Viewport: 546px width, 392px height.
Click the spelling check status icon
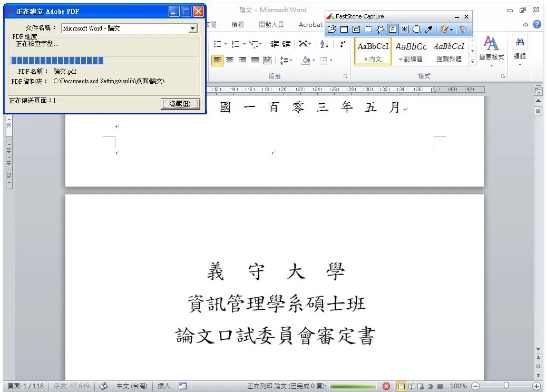103,386
